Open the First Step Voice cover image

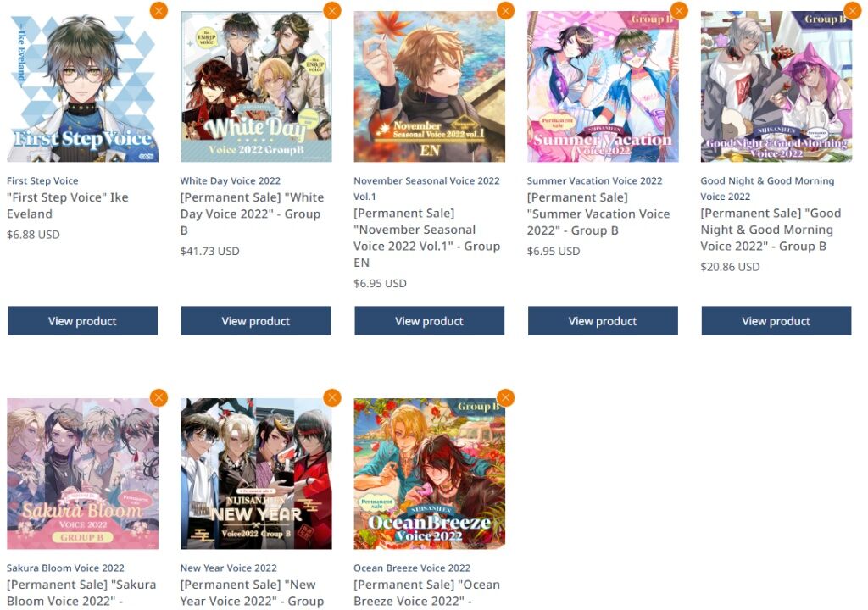coord(82,86)
